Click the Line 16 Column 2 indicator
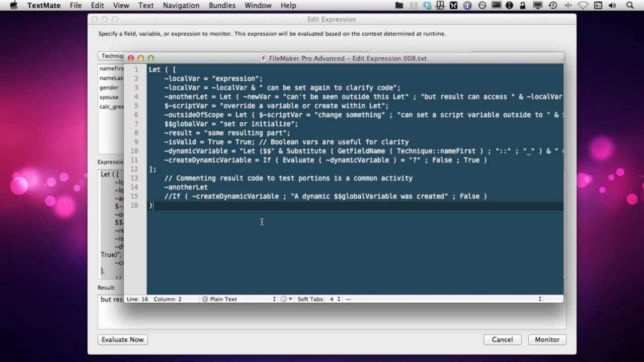 (x=154, y=299)
